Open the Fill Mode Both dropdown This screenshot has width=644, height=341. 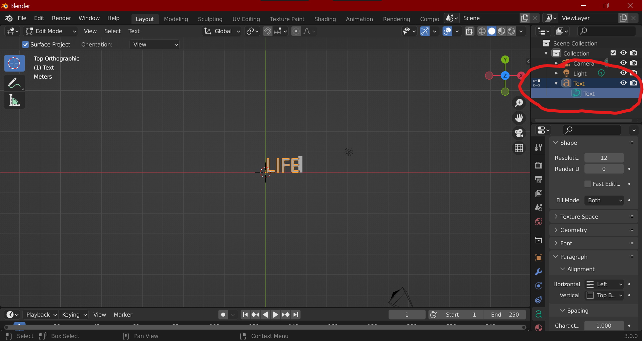tap(604, 200)
